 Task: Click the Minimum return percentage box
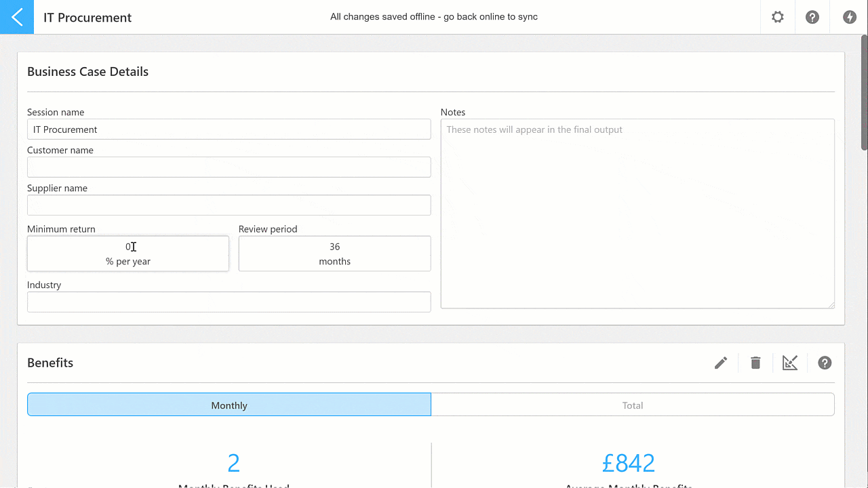click(x=128, y=253)
